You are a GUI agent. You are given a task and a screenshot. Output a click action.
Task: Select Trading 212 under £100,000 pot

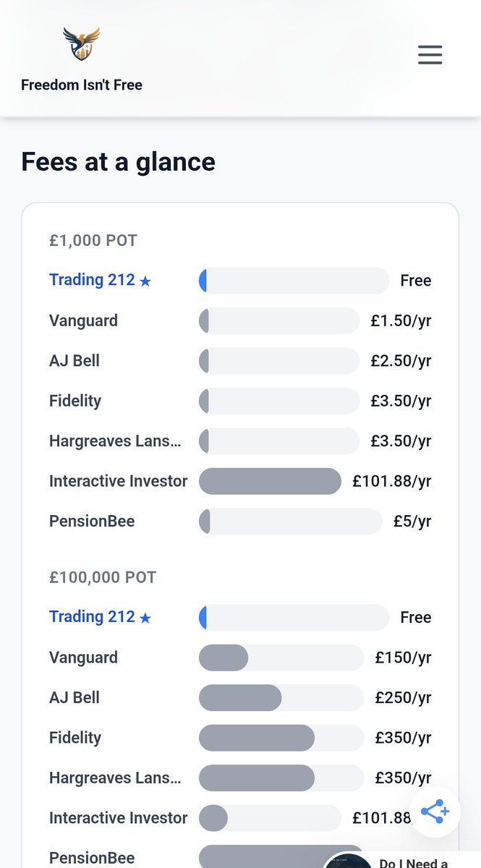[x=92, y=617]
